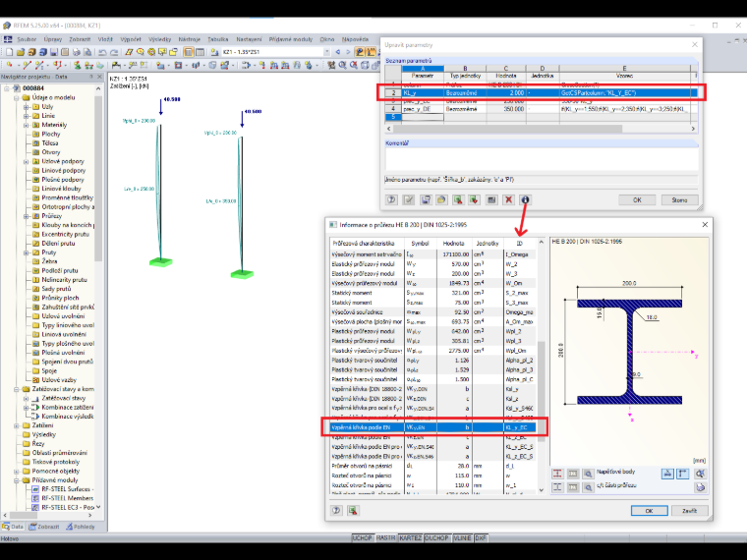Click the Undo arrow in main toolbar
The height and width of the screenshot is (560, 747).
click(102, 52)
